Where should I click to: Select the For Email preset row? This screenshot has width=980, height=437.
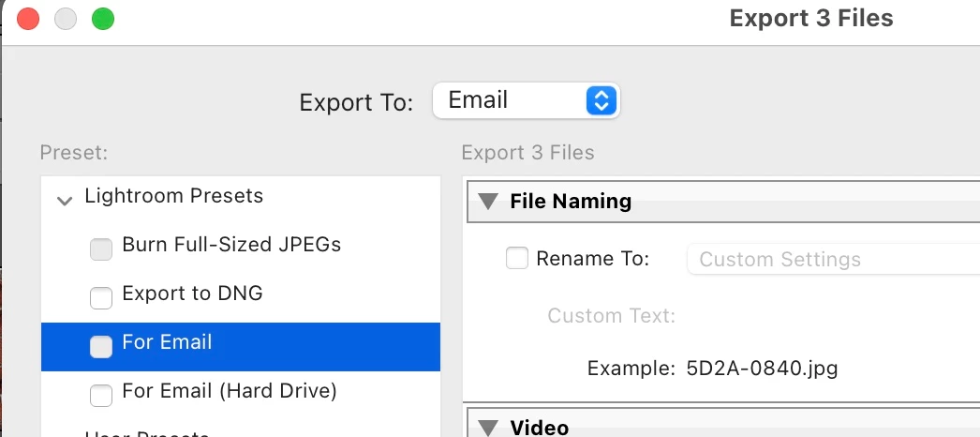(x=241, y=346)
